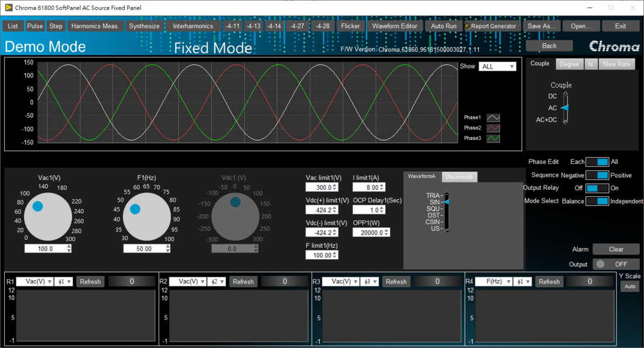The image size is (644, 348).
Task: Step the Vdc(+) limit1 value
Action: [x=335, y=210]
